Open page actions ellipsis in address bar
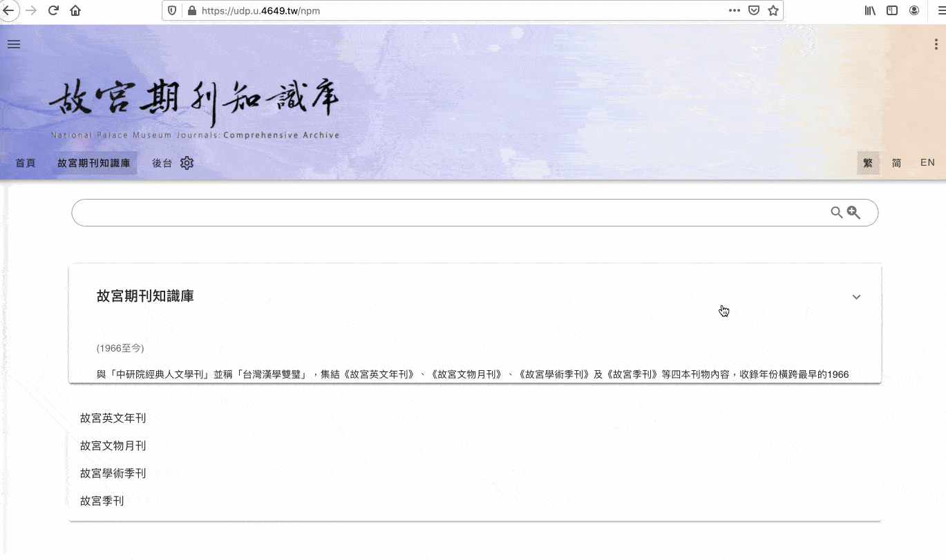 click(x=735, y=10)
